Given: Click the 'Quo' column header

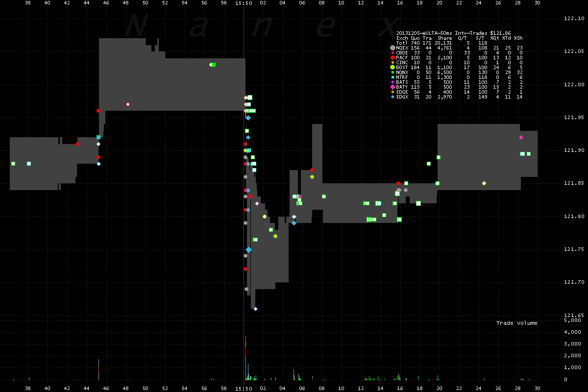Looking at the screenshot, I should pyautogui.click(x=415, y=38).
